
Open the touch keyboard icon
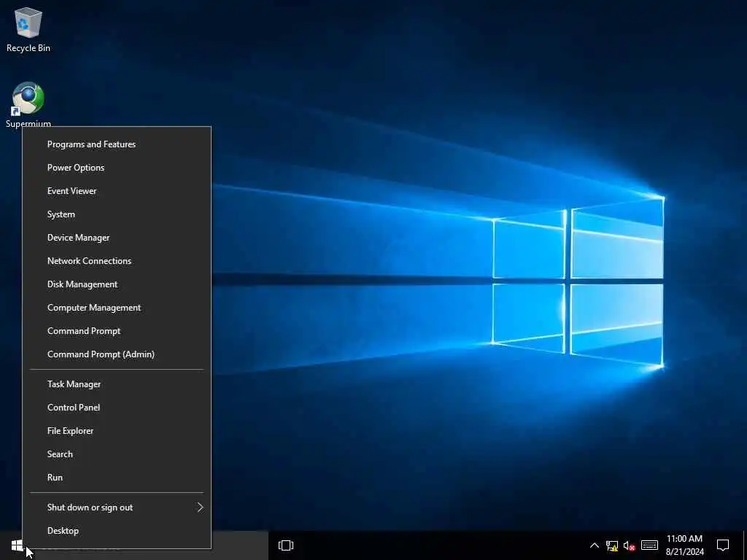(649, 545)
